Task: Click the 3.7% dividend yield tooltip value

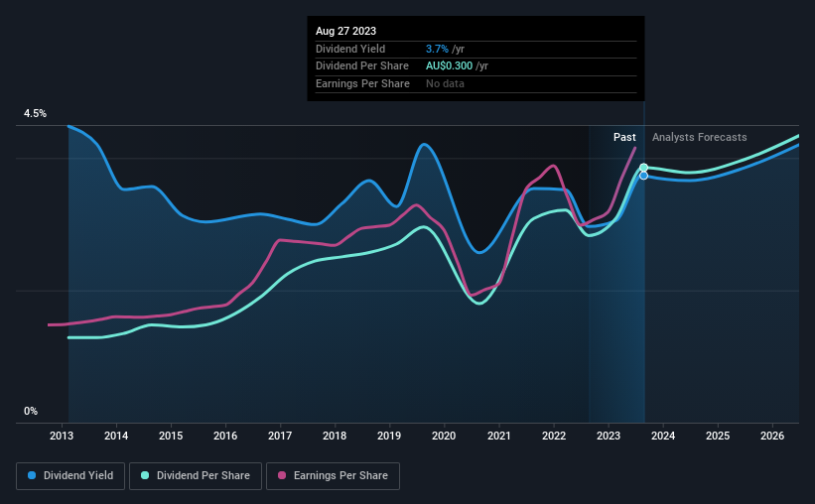Action: pos(437,49)
